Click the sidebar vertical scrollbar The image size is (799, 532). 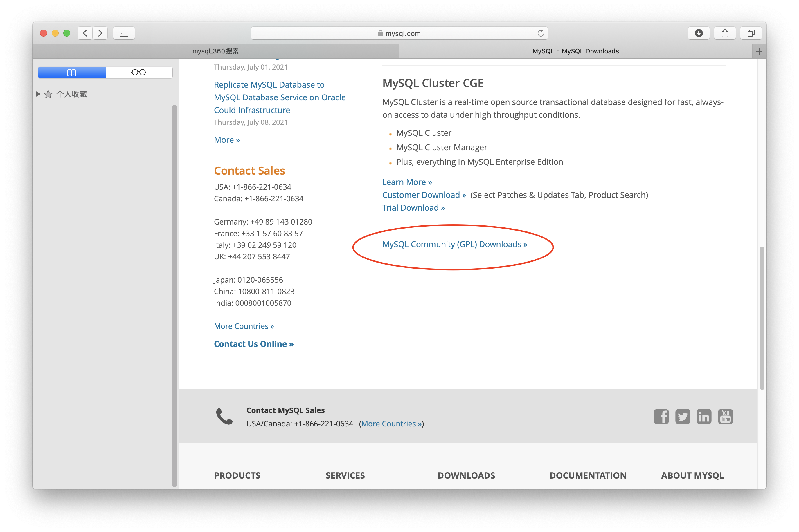point(174,296)
